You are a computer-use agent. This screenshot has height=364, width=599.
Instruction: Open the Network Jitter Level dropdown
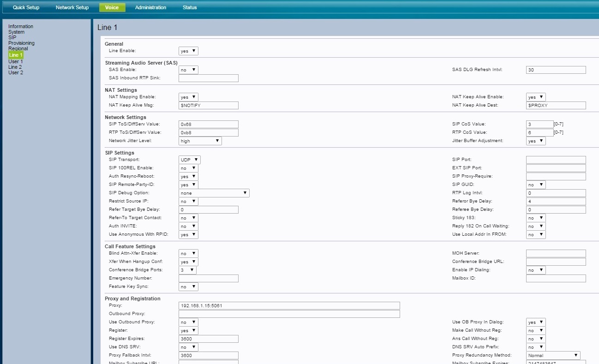[200, 141]
